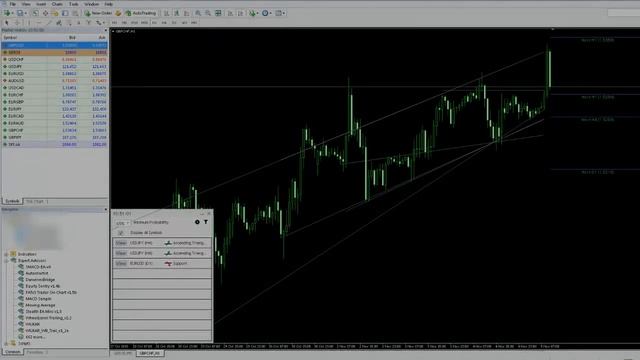Click the New Order button
The image size is (640, 360).
point(98,13)
